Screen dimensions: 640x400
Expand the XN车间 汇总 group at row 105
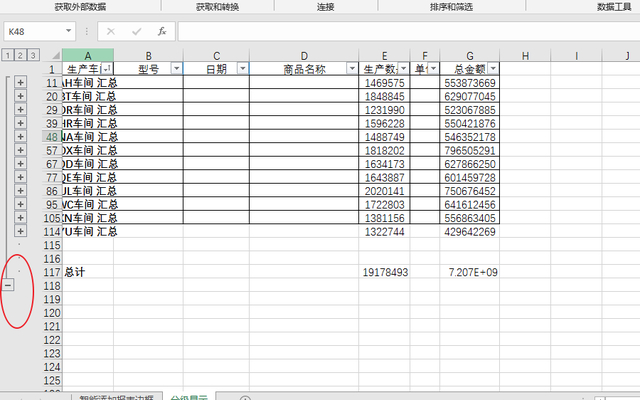[20, 217]
